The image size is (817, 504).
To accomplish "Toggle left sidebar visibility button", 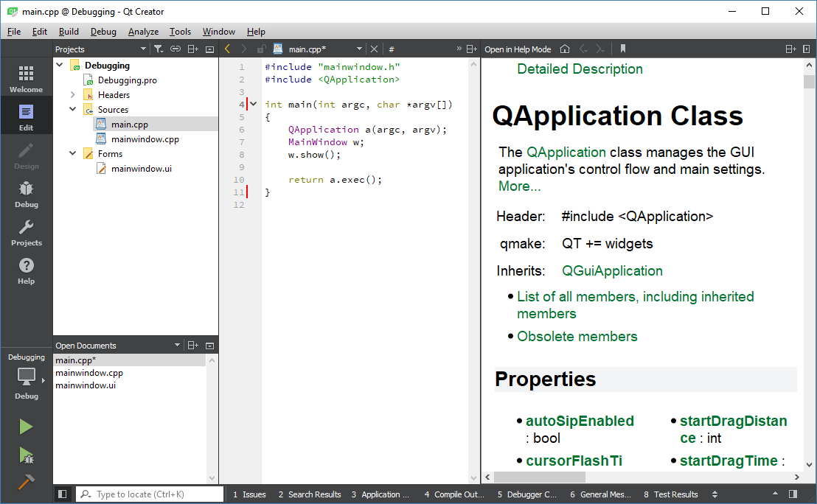I will [63, 494].
